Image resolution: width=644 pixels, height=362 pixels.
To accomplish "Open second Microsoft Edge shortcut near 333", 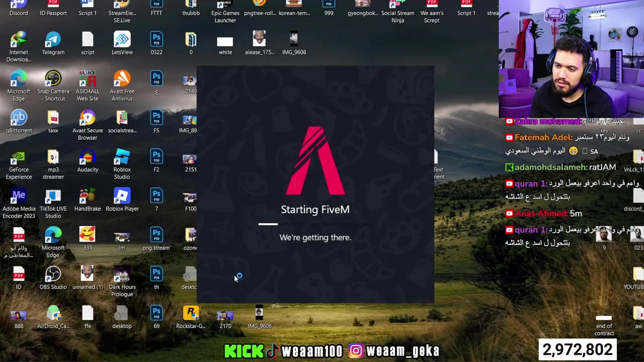I will 53,243.
